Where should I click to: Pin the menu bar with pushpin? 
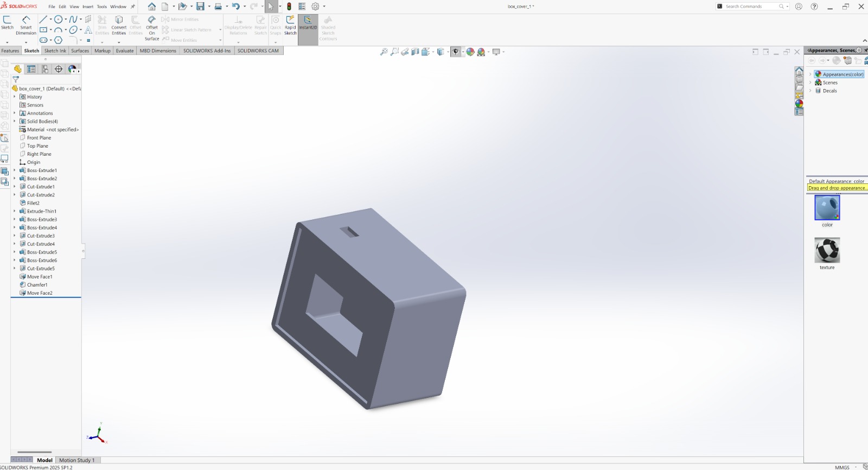point(133,7)
